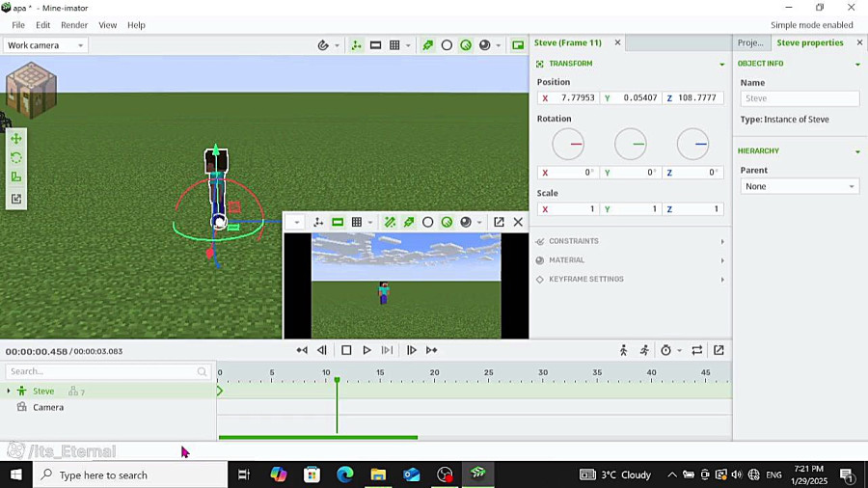The width and height of the screenshot is (868, 488).
Task: Adjust the Y rotation green dial
Action: pyautogui.click(x=631, y=144)
